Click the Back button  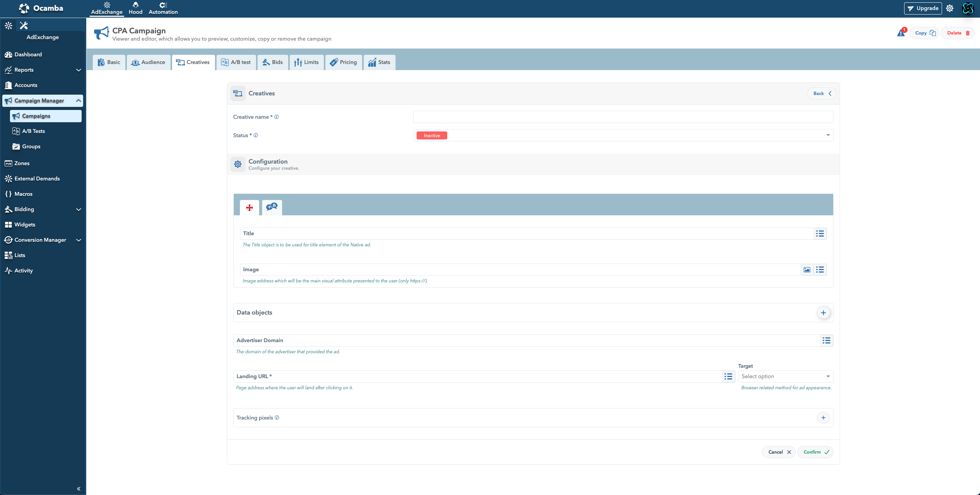click(x=822, y=93)
